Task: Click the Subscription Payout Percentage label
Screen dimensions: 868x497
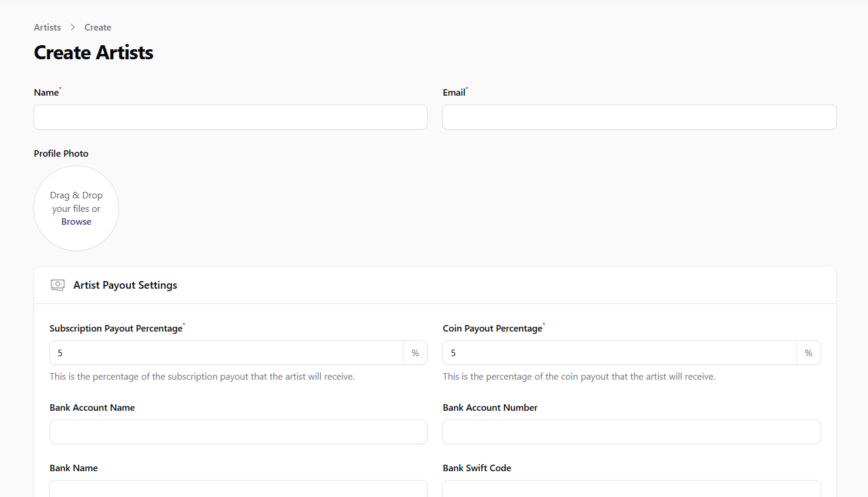Action: [x=116, y=329]
